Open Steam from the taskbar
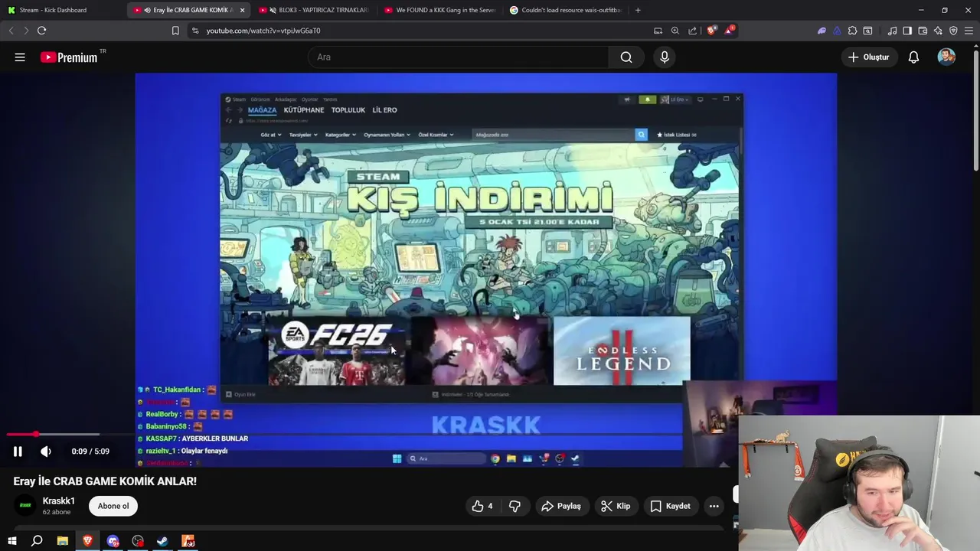 pyautogui.click(x=162, y=541)
